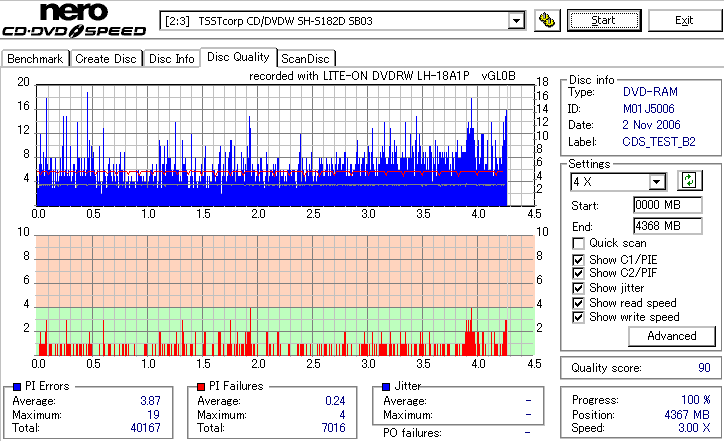
Task: Open the Advanced settings button
Action: [672, 336]
